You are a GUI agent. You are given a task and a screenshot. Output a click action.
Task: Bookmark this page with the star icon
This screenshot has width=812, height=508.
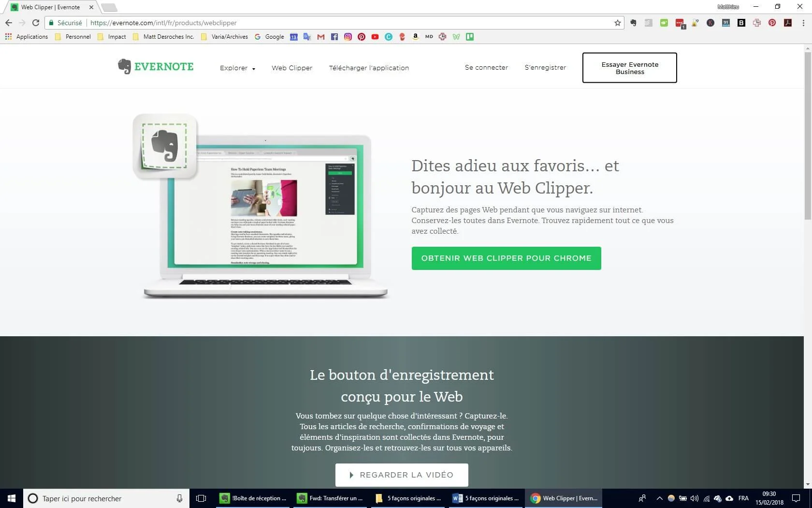coord(617,23)
